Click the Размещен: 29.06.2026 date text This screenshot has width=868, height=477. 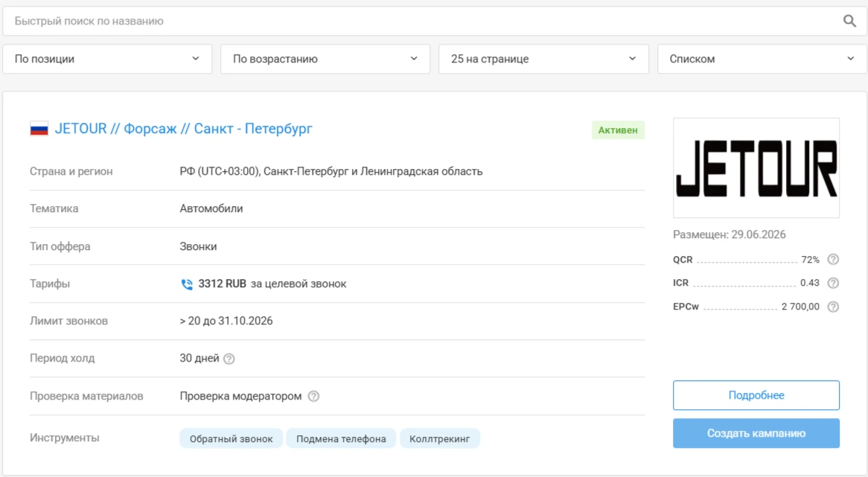(x=729, y=234)
